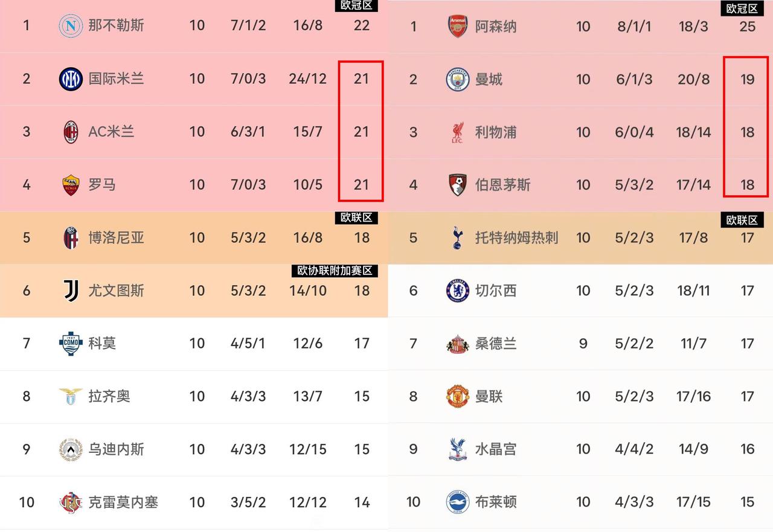Select the 水晶宫 team name
773x532 pixels.
495,449
